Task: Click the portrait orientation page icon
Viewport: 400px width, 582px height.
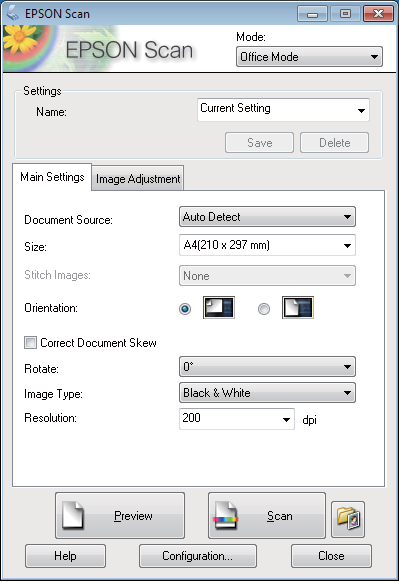Action: 219,308
